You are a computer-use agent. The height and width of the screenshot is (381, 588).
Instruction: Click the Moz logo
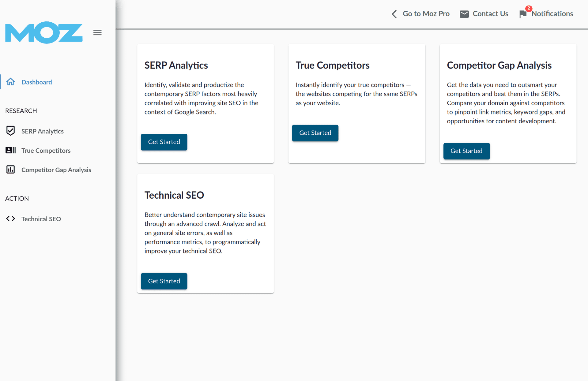(x=44, y=32)
